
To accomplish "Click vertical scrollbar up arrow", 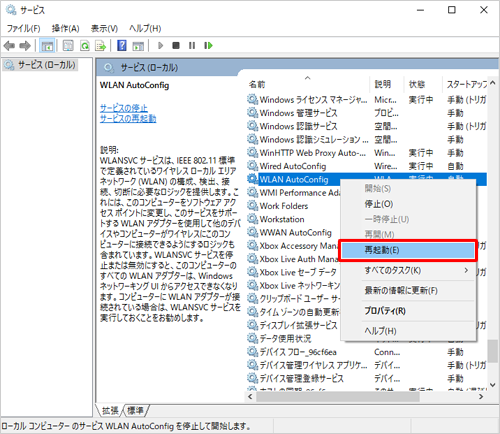I will point(493,82).
